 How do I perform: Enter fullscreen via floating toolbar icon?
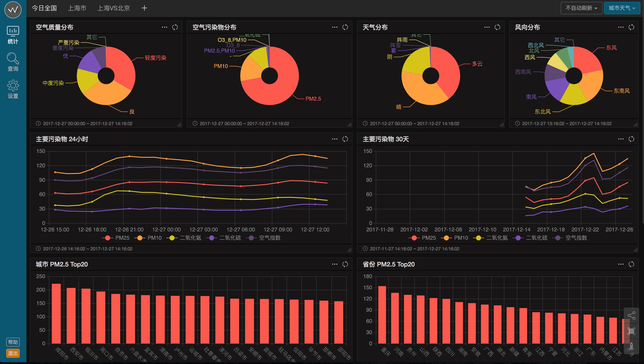(x=631, y=331)
